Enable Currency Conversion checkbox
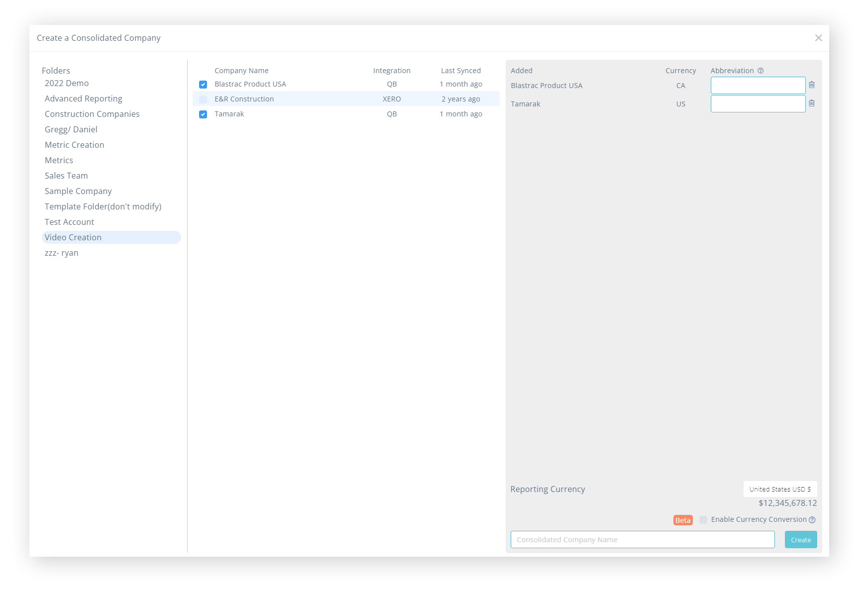Viewport: 868px width, 591px height. [703, 520]
